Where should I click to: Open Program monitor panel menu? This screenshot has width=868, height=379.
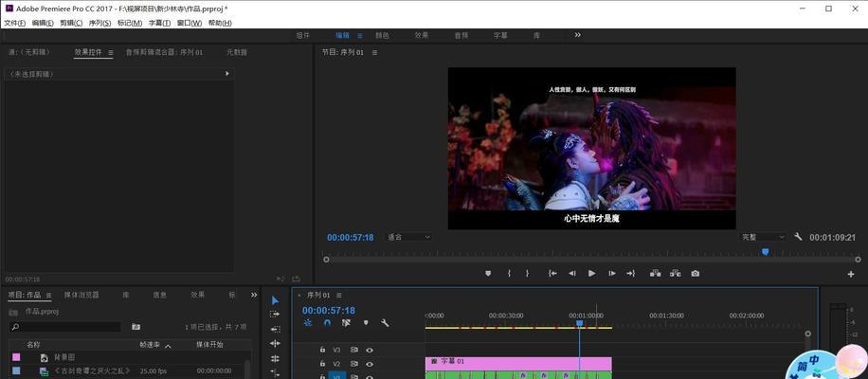pyautogui.click(x=374, y=52)
